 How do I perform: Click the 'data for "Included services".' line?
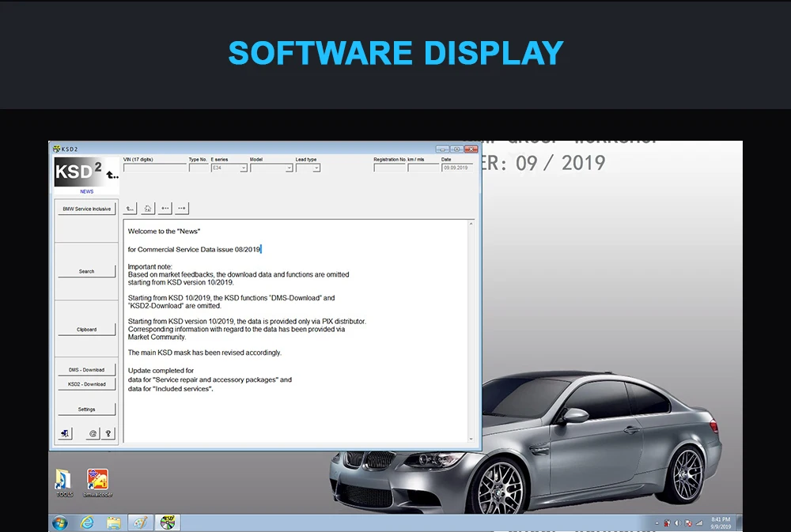click(171, 389)
